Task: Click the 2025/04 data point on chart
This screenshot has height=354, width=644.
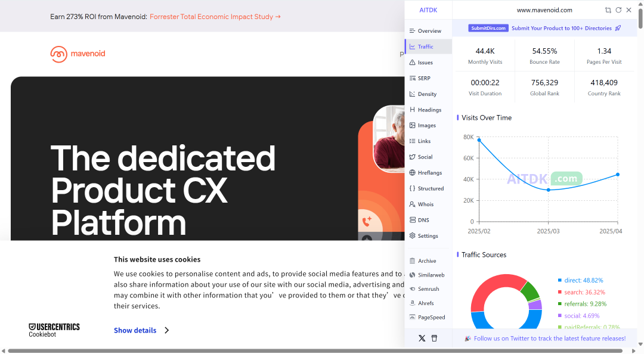Action: (618, 175)
